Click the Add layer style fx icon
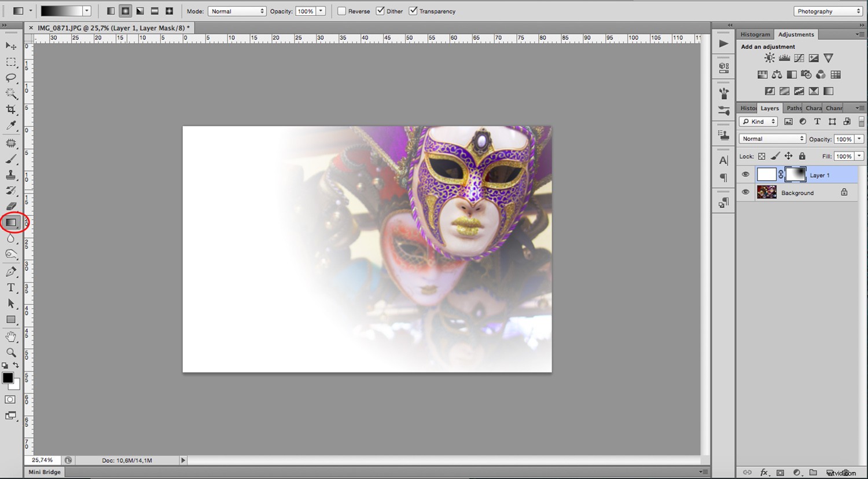The height and width of the screenshot is (479, 868). 765,472
